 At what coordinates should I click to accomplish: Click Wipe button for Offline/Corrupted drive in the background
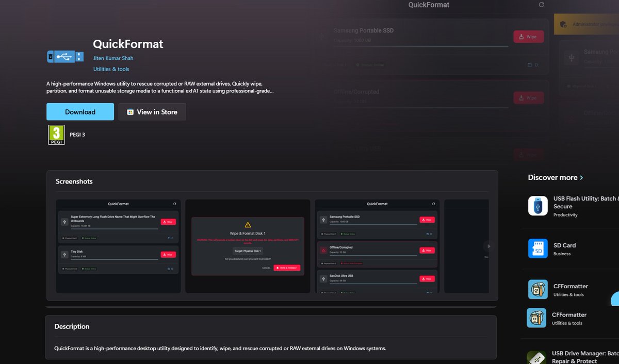click(x=528, y=98)
